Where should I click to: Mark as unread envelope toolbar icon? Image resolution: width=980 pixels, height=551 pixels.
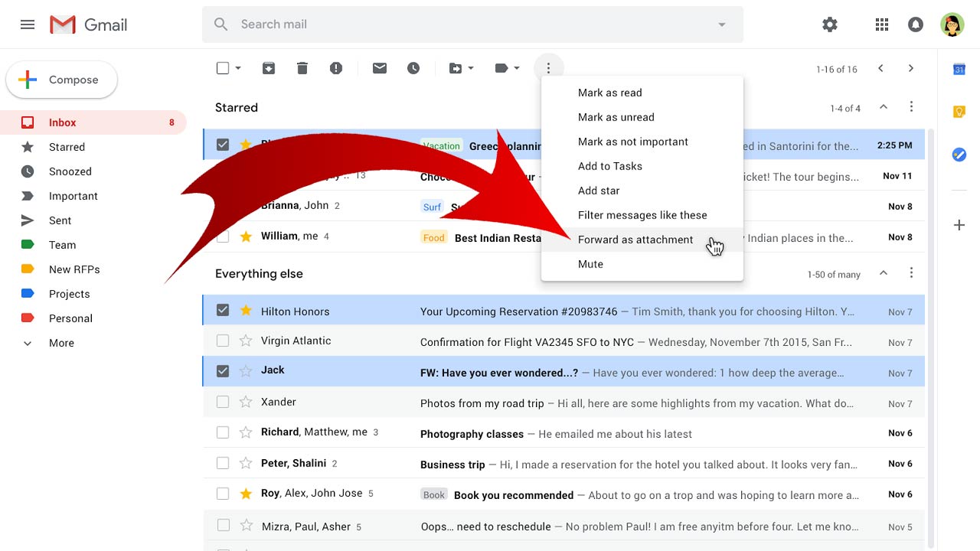click(380, 68)
